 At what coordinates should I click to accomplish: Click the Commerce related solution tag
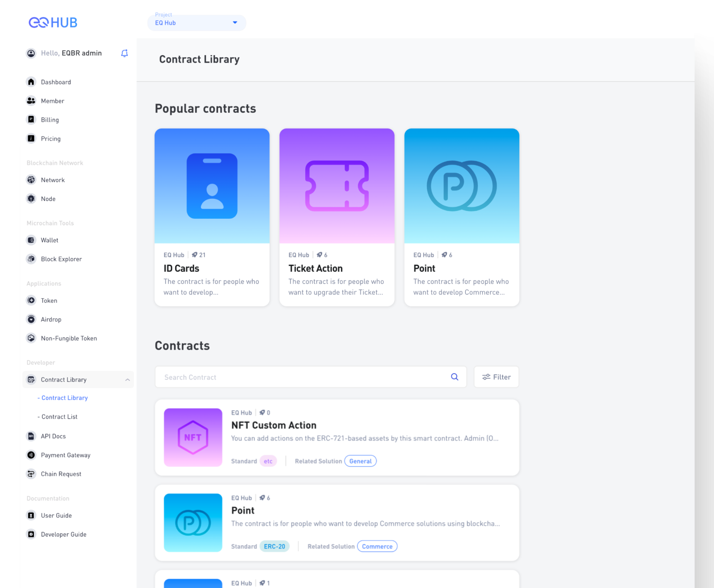(x=377, y=546)
